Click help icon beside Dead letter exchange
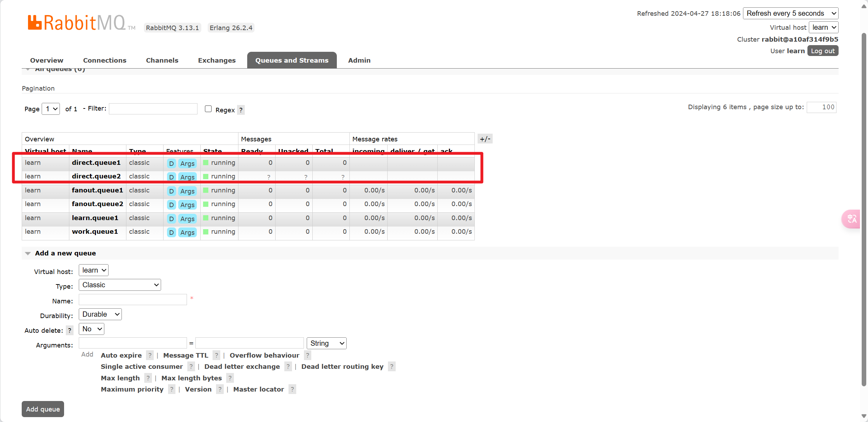868x422 pixels. point(288,367)
